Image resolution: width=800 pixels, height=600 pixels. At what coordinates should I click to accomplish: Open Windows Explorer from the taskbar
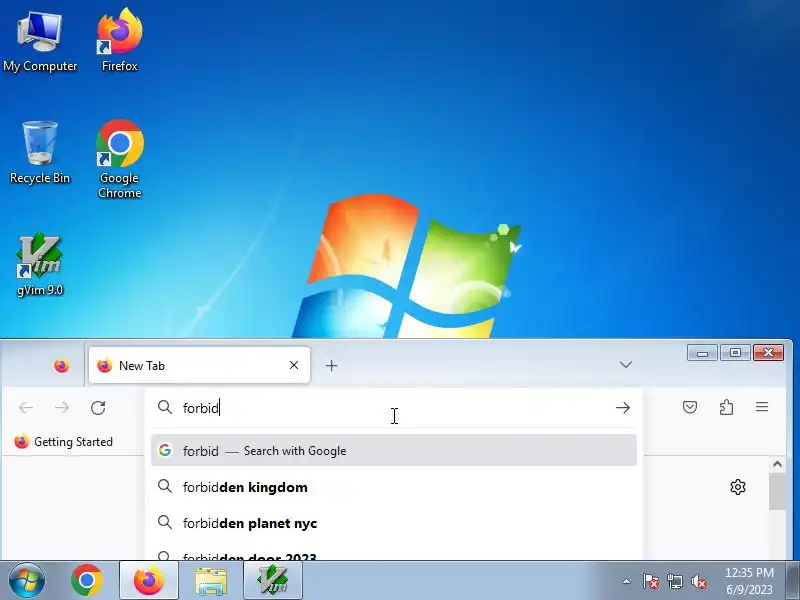tap(211, 581)
